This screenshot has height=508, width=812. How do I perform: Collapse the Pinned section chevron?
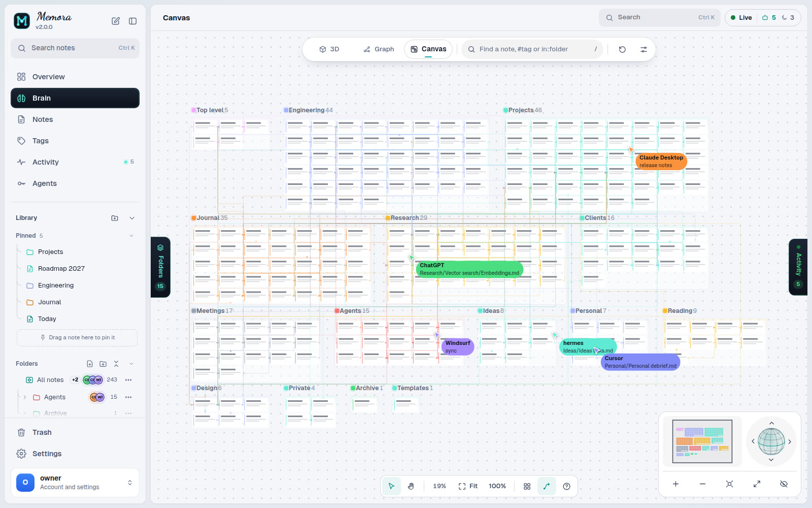point(131,236)
